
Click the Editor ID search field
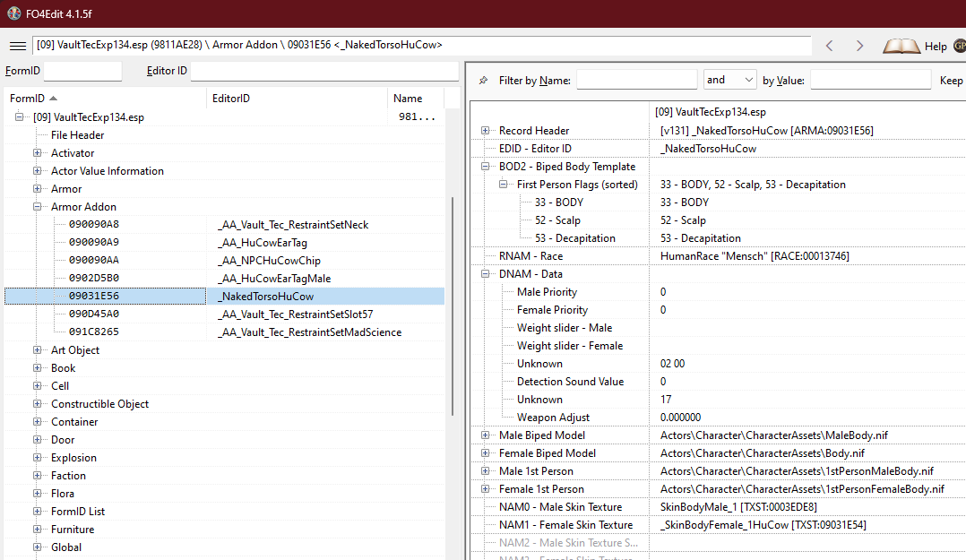[324, 71]
